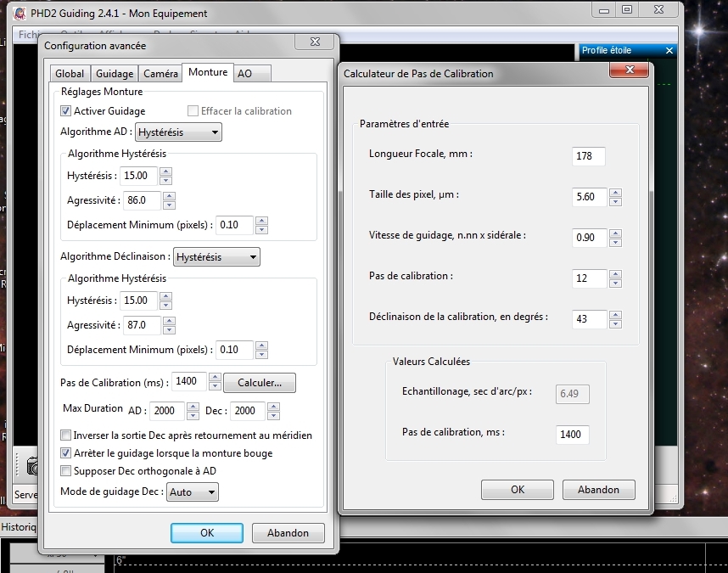Click the Pas de Calibration (ms) field showing 1400
Screen dimensions: 728x573
coord(189,382)
